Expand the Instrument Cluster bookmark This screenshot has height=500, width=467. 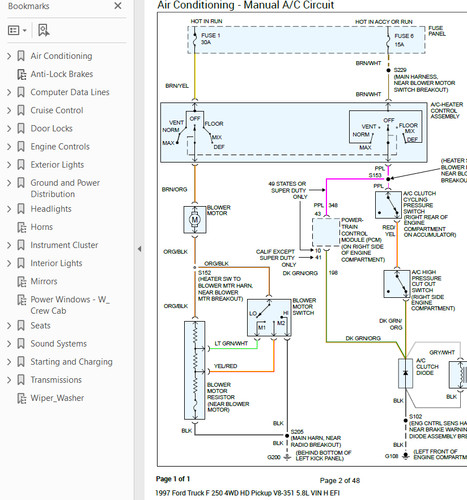point(9,245)
